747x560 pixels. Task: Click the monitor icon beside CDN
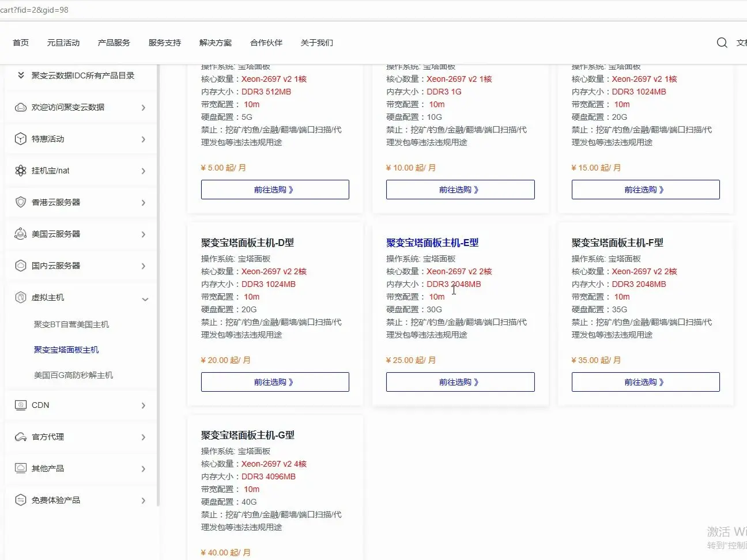21,405
